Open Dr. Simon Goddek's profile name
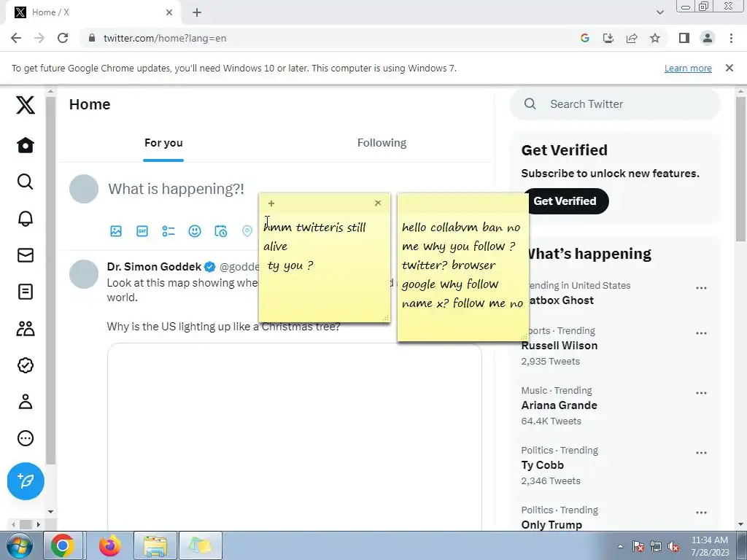Viewport: 747px width, 560px height. pos(154,267)
